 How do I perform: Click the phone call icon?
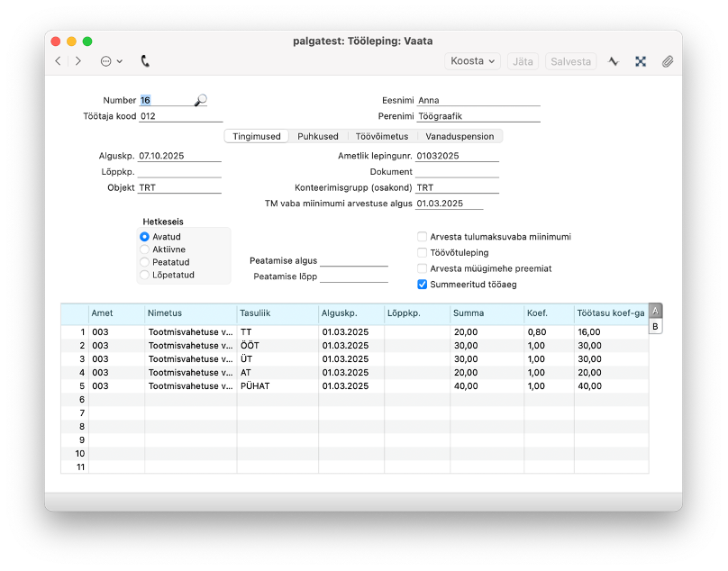pyautogui.click(x=145, y=61)
